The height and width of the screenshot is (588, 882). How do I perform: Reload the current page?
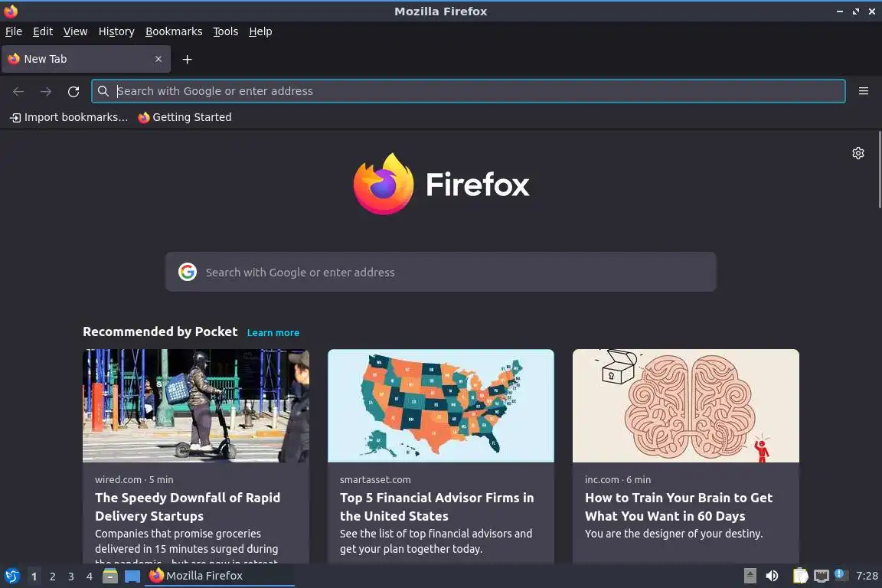[x=73, y=91]
